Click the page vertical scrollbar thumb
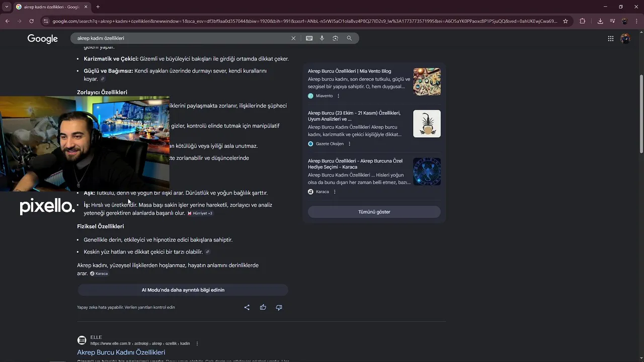 pyautogui.click(x=641, y=114)
